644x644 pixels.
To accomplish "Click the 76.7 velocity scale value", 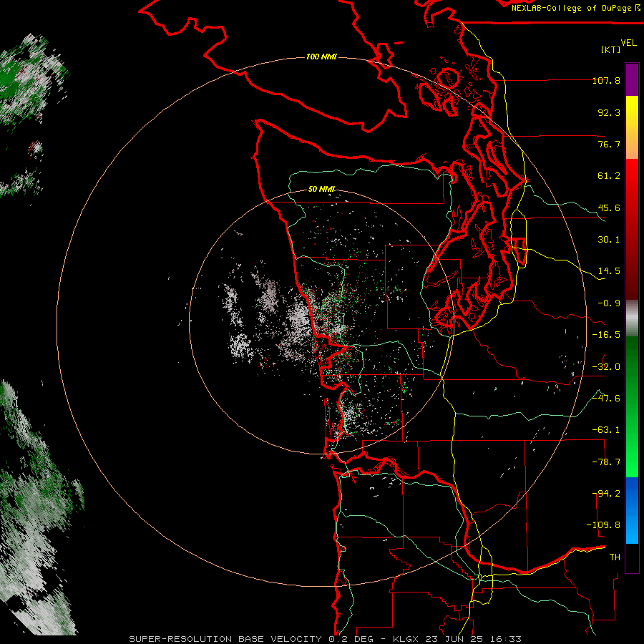I will click(609, 144).
